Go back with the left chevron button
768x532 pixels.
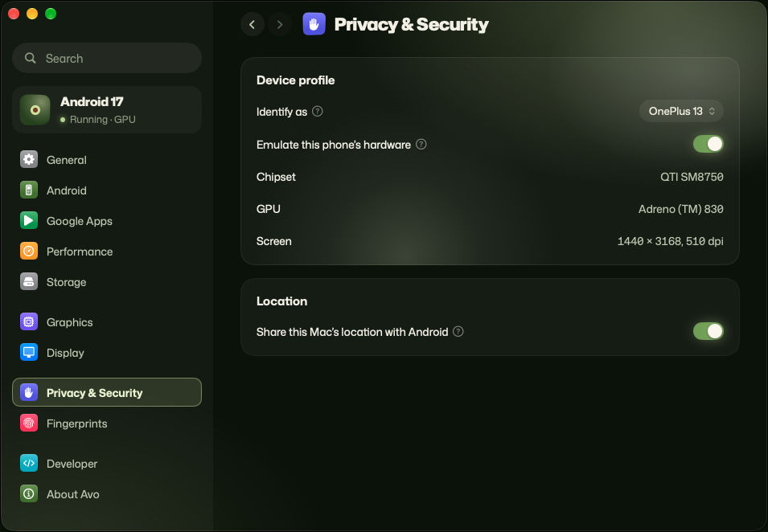tap(253, 24)
